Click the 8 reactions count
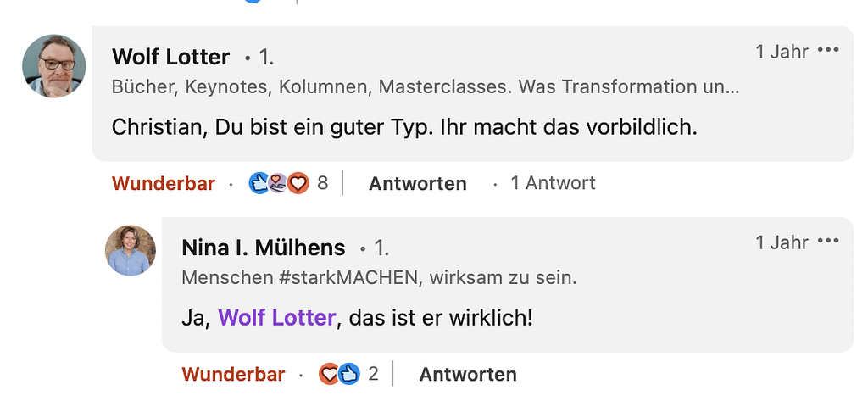Viewport: 868px width, 401px height. point(322,183)
